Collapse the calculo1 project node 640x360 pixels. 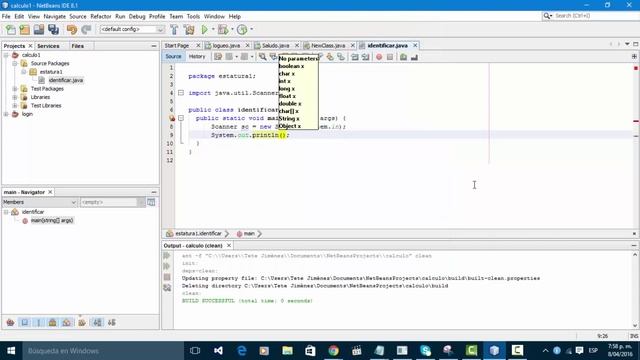[x=6, y=55]
